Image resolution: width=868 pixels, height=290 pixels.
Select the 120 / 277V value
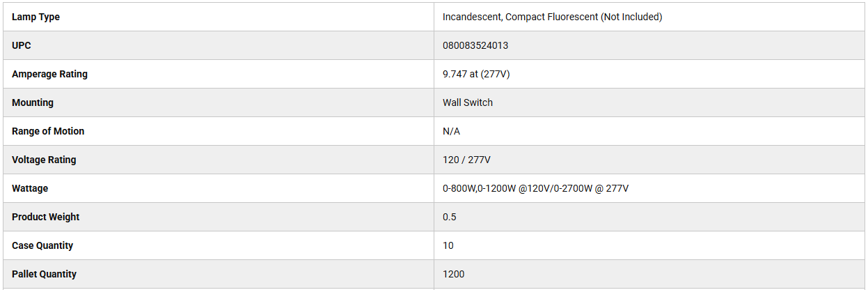[466, 160]
